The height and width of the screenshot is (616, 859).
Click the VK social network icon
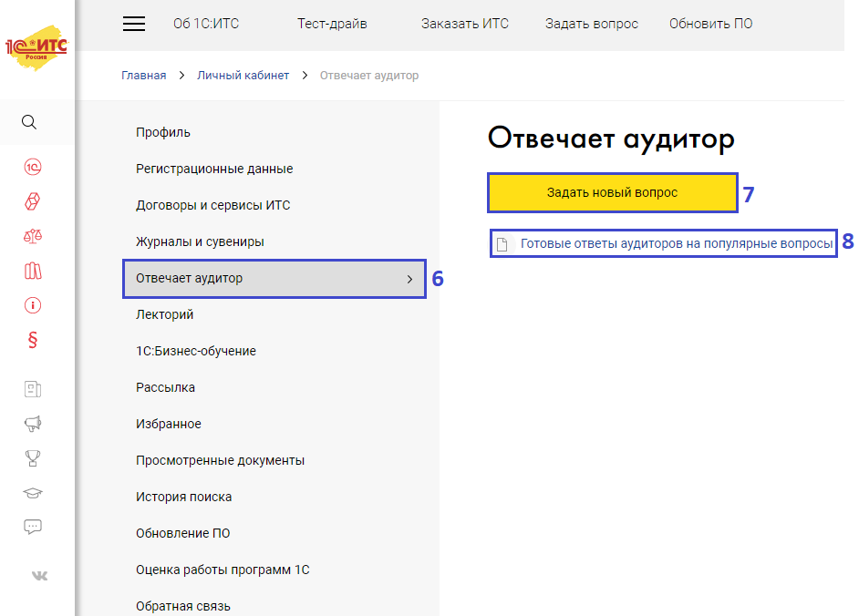pos(39,576)
